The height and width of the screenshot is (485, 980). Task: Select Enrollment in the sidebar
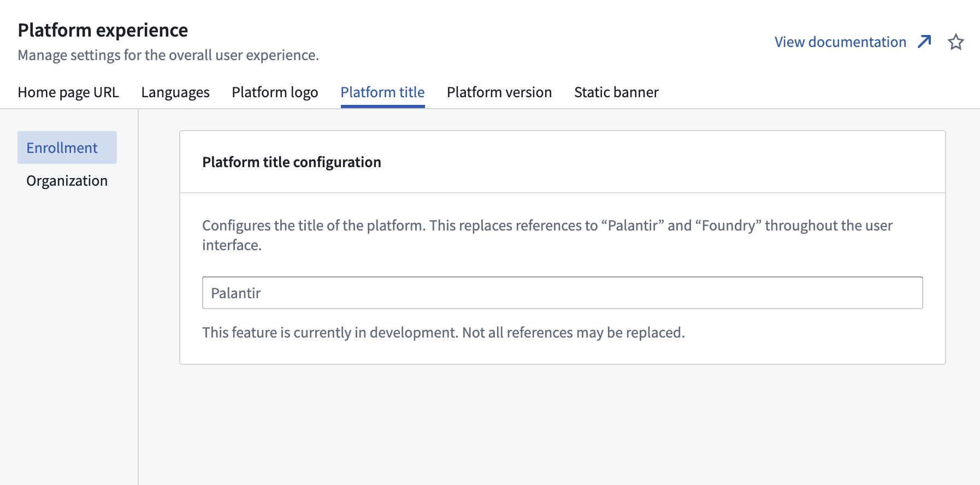click(x=67, y=147)
